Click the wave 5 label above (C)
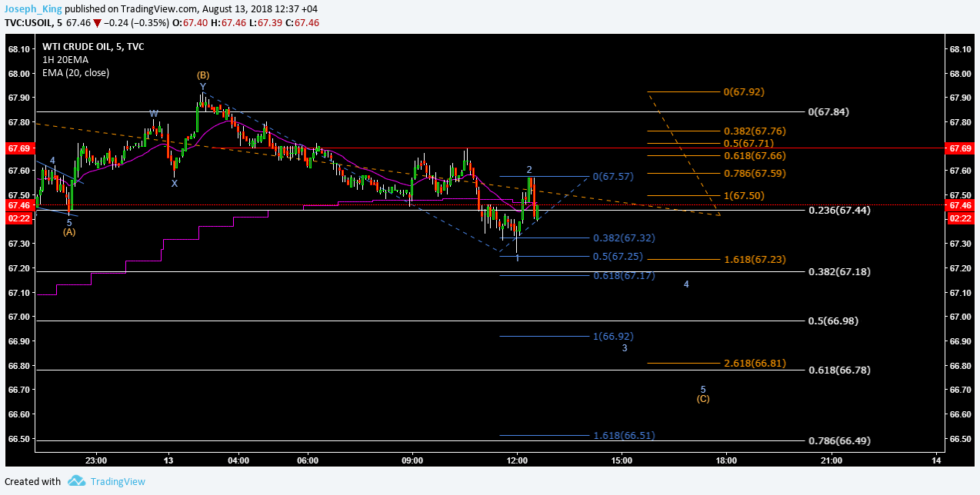Screen dimensions: 980x495 click(703, 389)
